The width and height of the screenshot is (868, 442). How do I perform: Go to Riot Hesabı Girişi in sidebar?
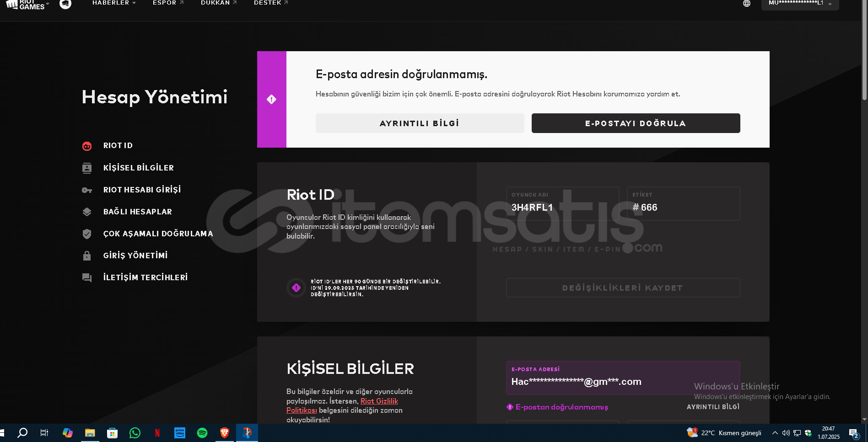click(142, 190)
